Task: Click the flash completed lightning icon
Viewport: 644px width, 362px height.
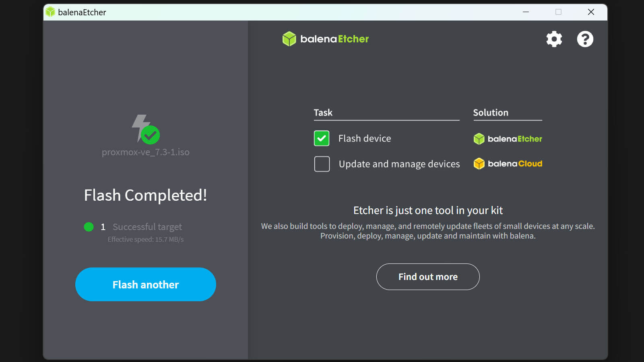Action: point(146,129)
